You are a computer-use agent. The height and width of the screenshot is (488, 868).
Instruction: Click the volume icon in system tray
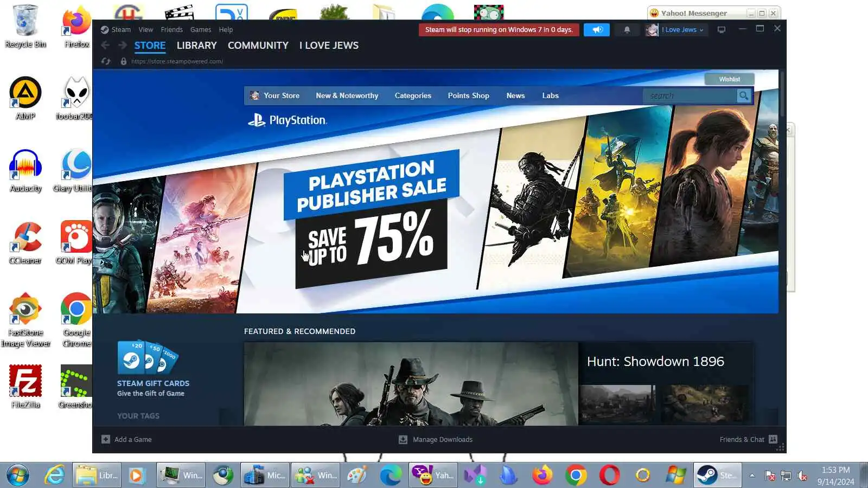pos(802,476)
